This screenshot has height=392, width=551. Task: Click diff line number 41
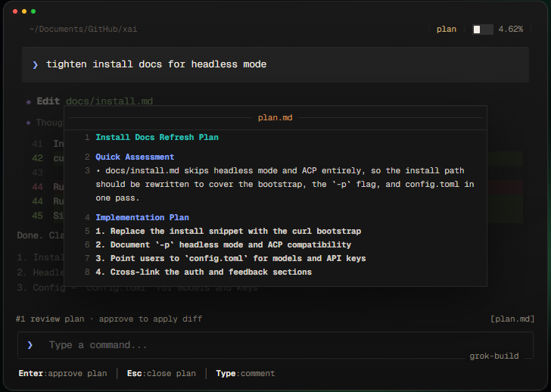point(37,144)
